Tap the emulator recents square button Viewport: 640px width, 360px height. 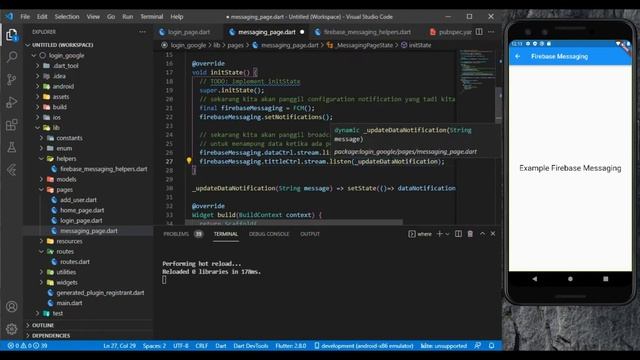(x=606, y=279)
